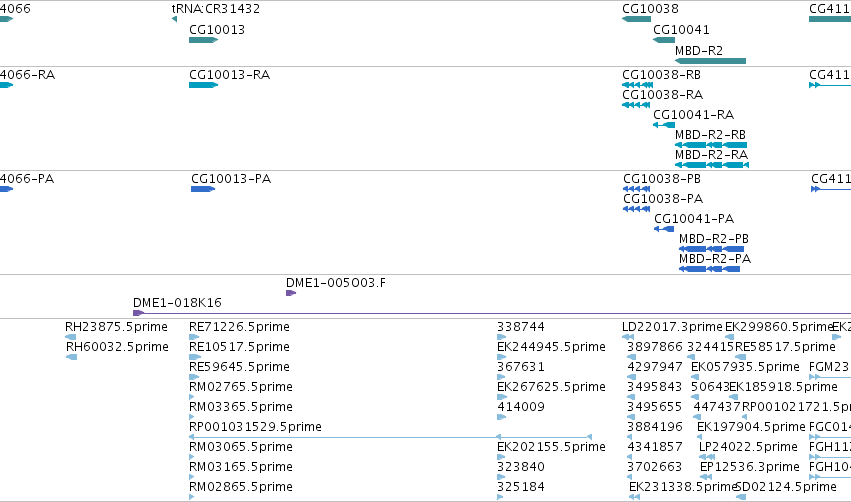Click the MBD-R2-RA transcript label
851x502 pixels.
coord(712,155)
